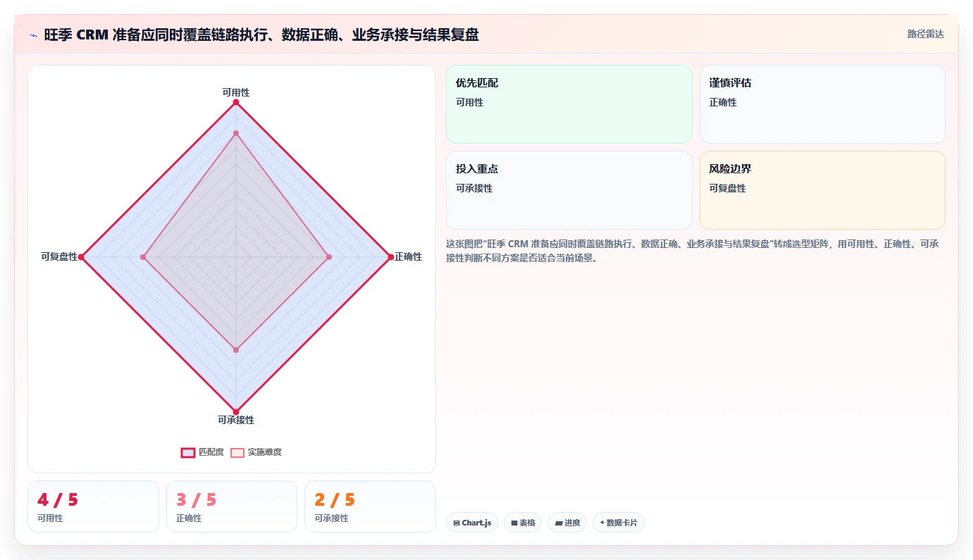
Task: Click the Chart.js chip
Action: pos(472,523)
